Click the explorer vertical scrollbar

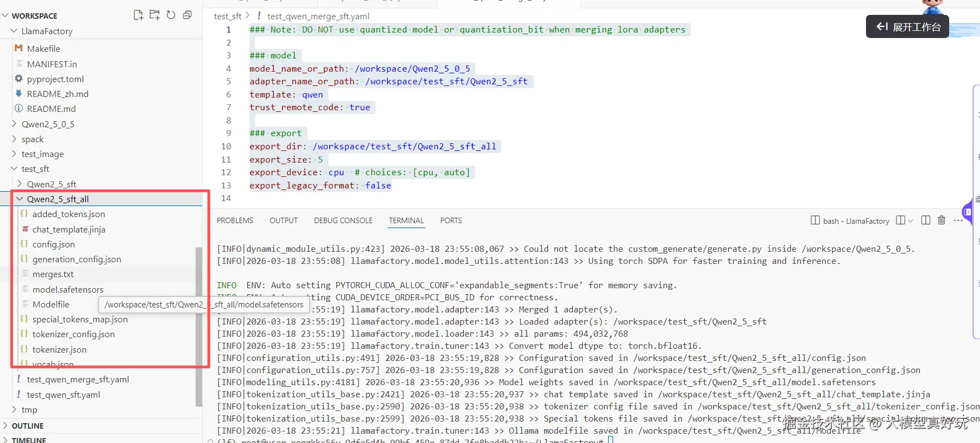coord(199,327)
